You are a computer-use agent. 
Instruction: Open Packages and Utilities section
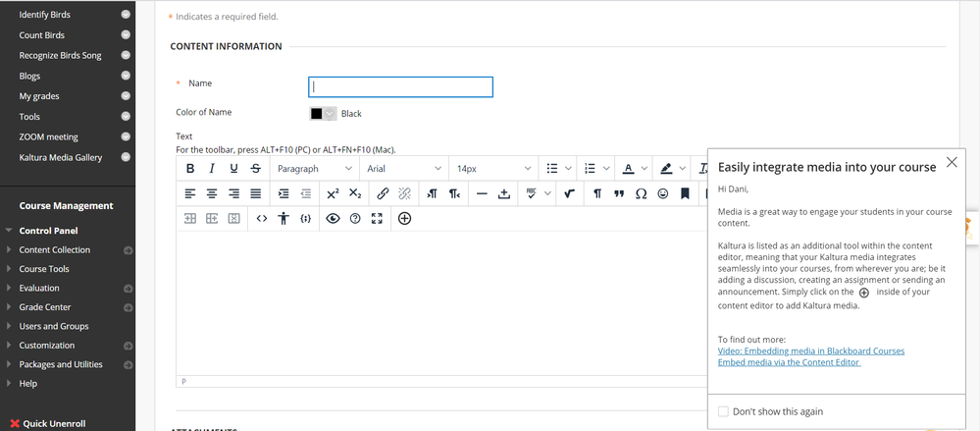coord(61,364)
